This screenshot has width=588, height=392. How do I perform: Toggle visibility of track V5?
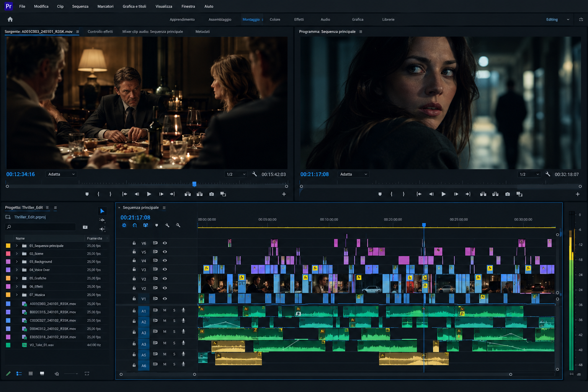[x=165, y=252]
